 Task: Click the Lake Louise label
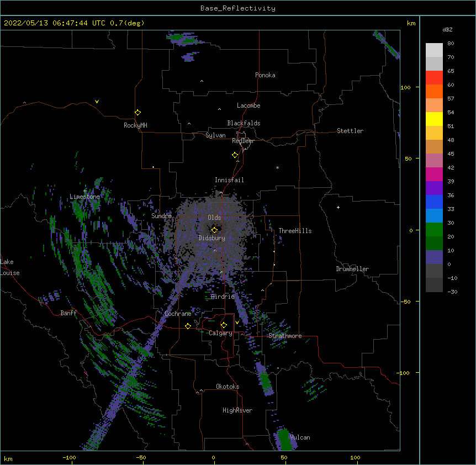[10, 267]
